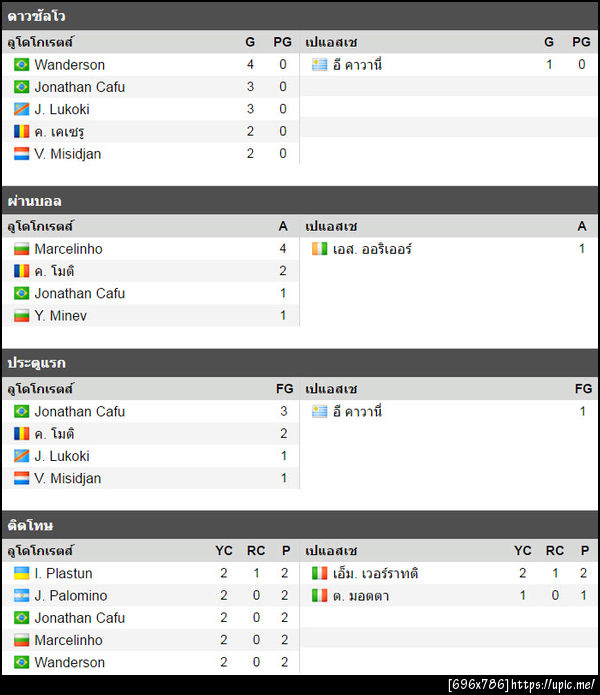600x695 pixels.
Task: Click the ดาวซัลโว section header
Action: [35, 16]
